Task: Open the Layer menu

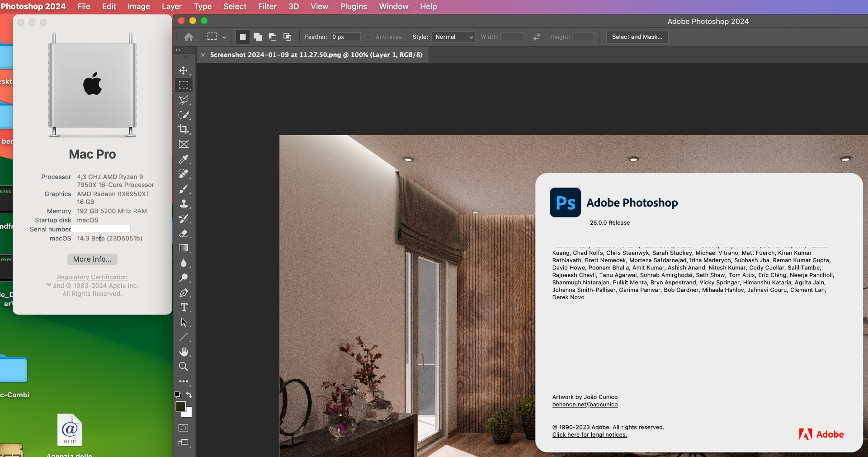Action: [x=172, y=6]
